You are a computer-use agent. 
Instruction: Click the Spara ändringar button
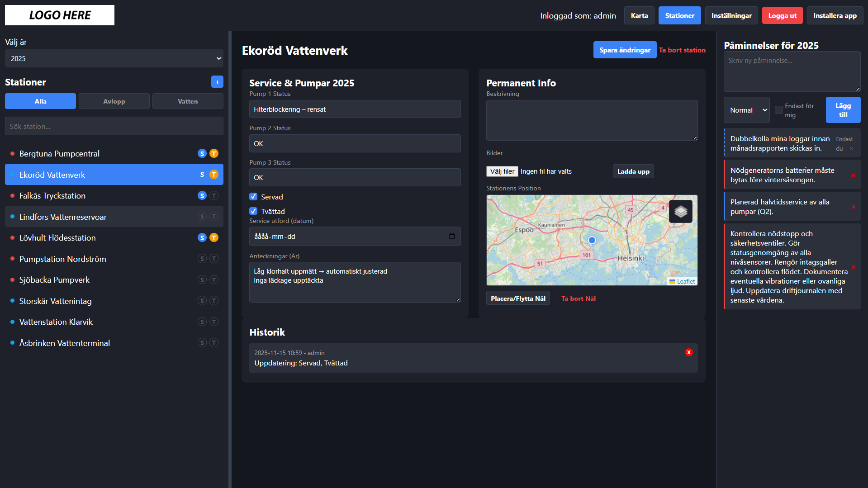[x=624, y=50]
